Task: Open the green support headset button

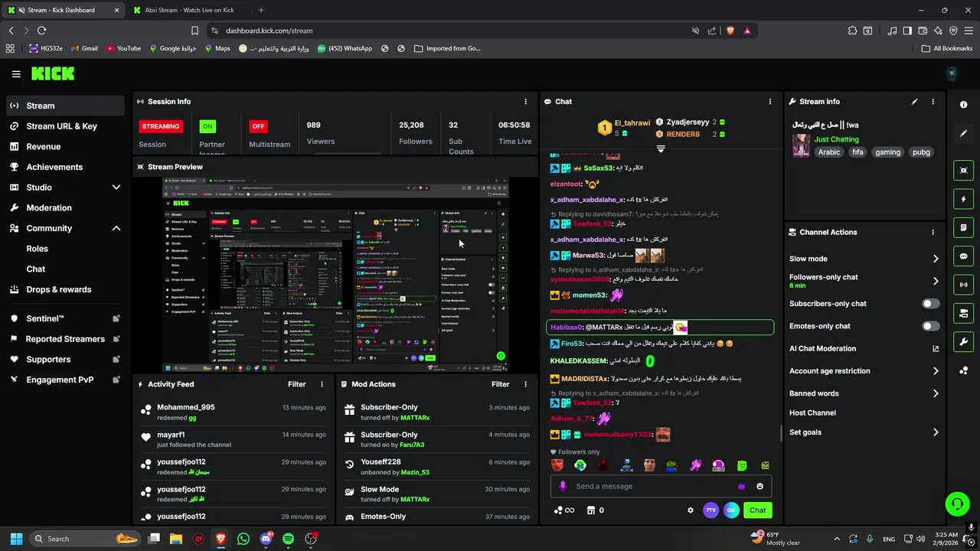Action: click(957, 504)
